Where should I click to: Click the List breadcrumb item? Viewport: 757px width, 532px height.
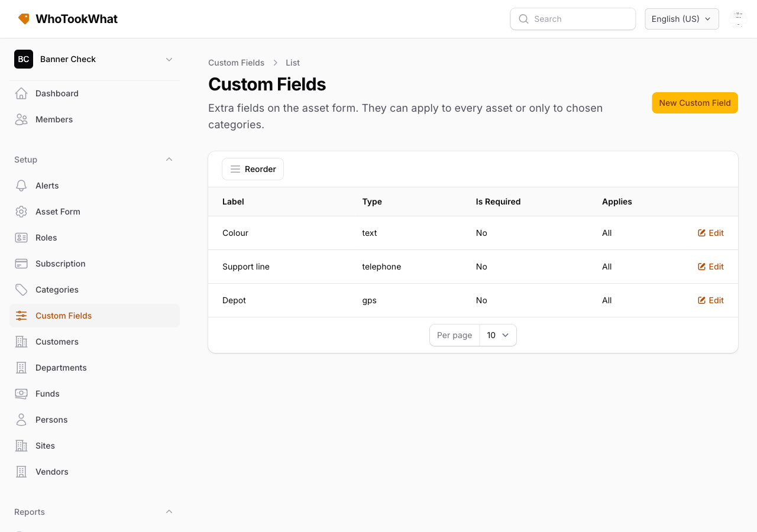pos(293,63)
